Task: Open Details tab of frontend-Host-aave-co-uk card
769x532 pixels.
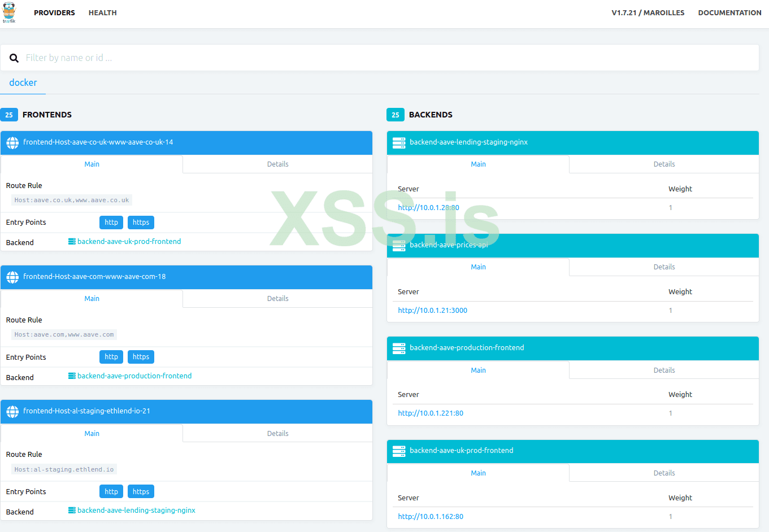Action: coord(277,164)
